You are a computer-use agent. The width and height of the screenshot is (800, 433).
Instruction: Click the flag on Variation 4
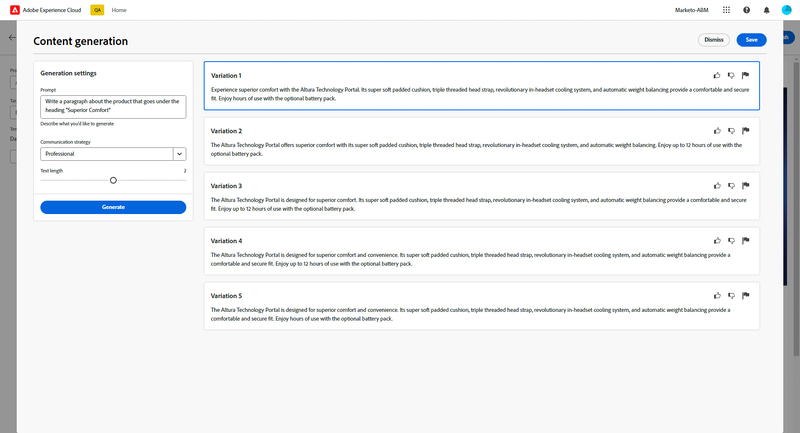pyautogui.click(x=745, y=241)
